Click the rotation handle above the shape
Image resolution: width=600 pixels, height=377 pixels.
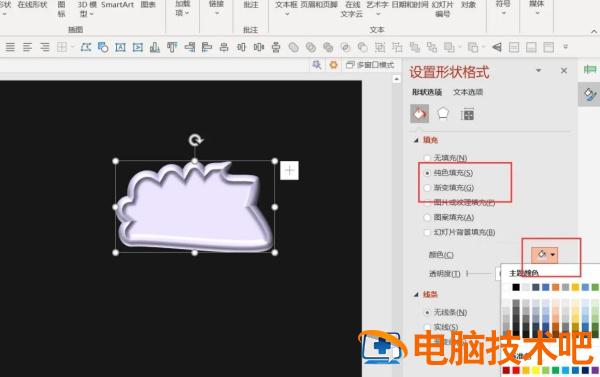196,140
